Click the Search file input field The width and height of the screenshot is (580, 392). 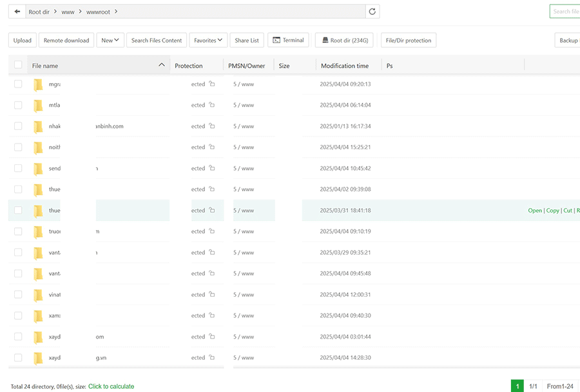(x=565, y=12)
